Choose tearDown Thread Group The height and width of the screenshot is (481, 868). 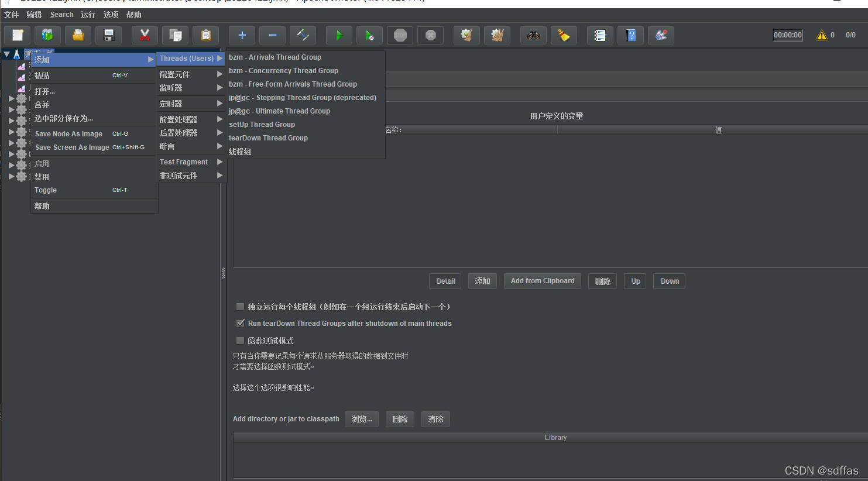[x=306, y=138]
